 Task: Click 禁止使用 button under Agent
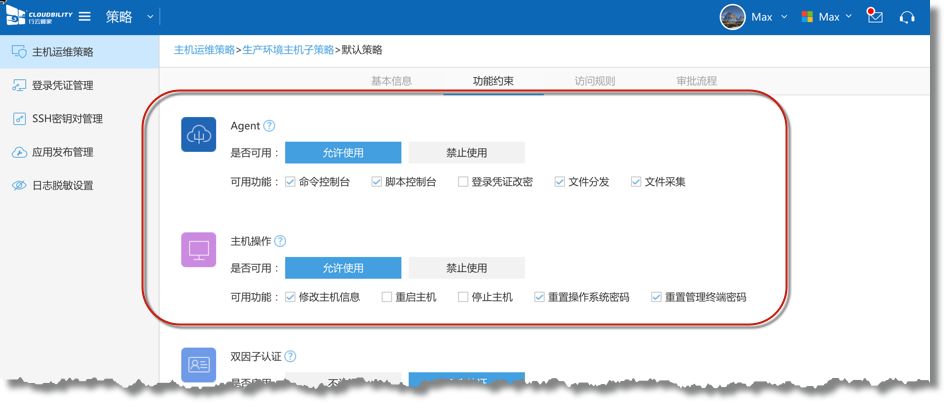(466, 153)
